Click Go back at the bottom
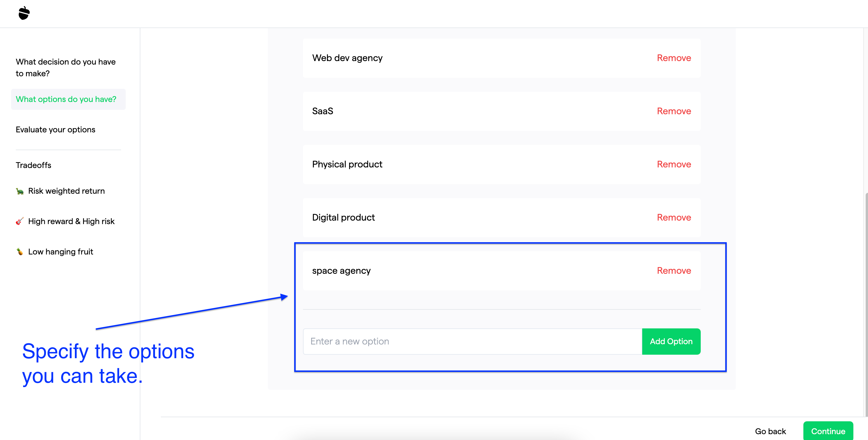 pos(770,431)
